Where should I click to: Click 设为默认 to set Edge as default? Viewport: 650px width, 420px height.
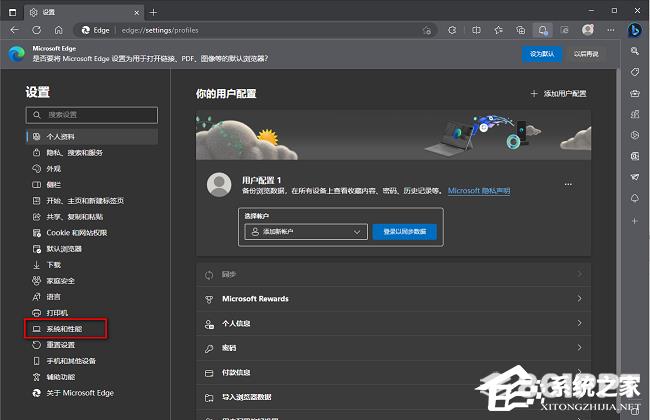(542, 54)
